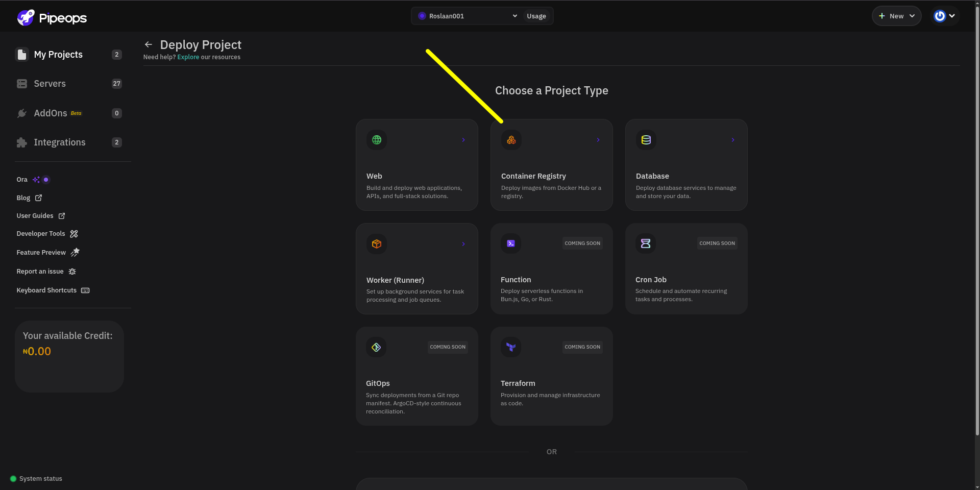Click the Ora sparkle icon
Image resolution: width=980 pixels, height=490 pixels.
[x=36, y=180]
